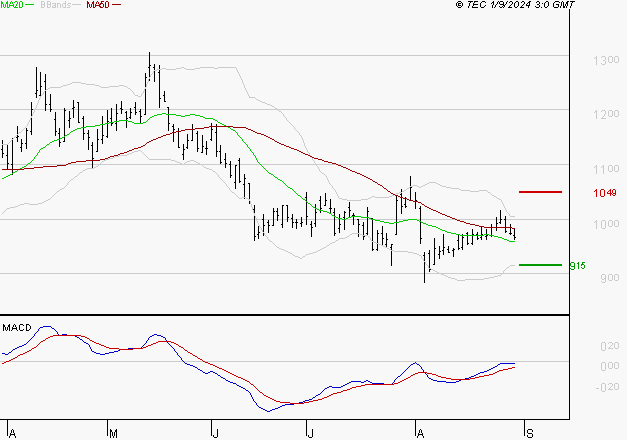627x440 pixels.
Task: Click the 1300 price axis label
Action: pyautogui.click(x=606, y=60)
